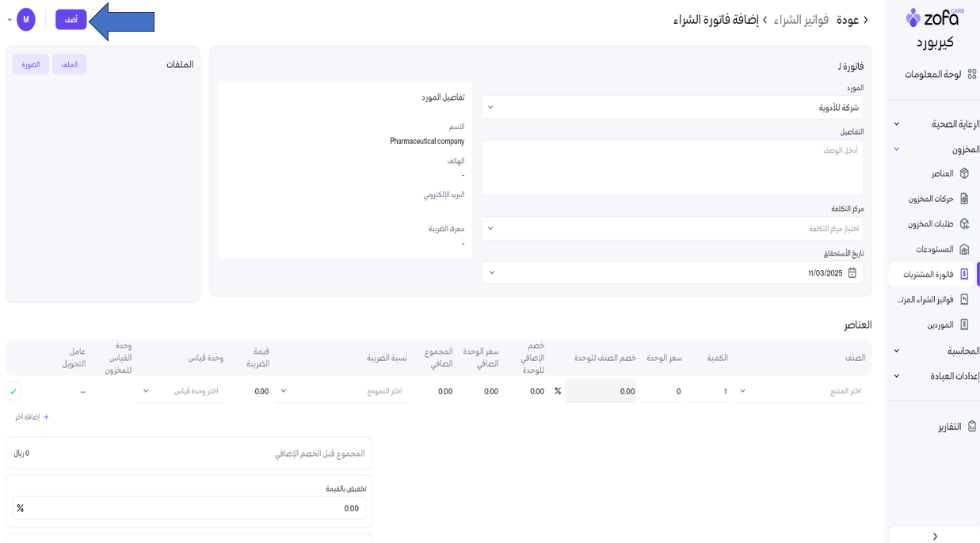Click the dashboard grid icon in sidebar
Image resolution: width=980 pixels, height=543 pixels.
click(x=972, y=74)
